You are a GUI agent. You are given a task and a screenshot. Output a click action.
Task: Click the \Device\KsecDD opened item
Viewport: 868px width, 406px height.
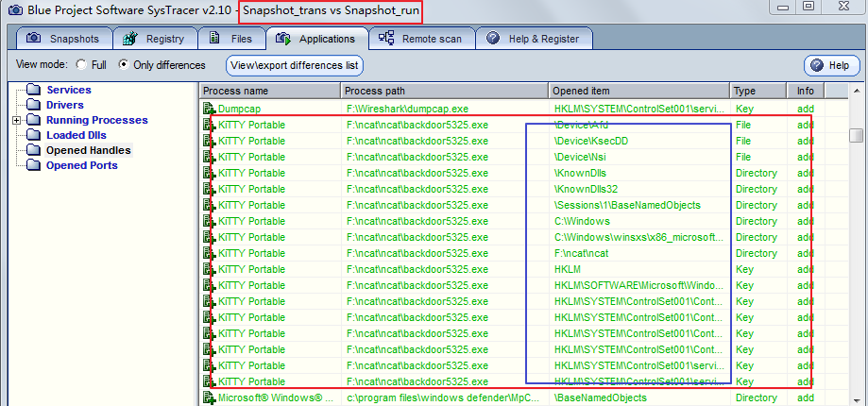click(x=591, y=141)
